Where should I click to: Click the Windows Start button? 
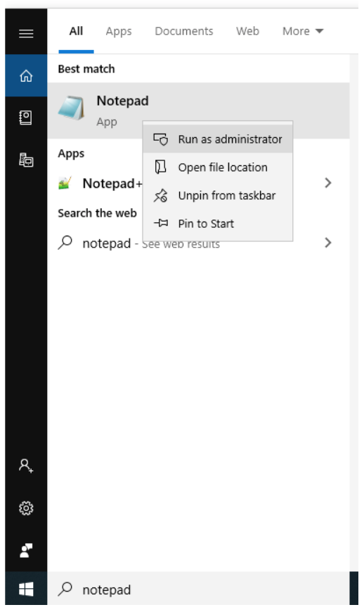(26, 589)
